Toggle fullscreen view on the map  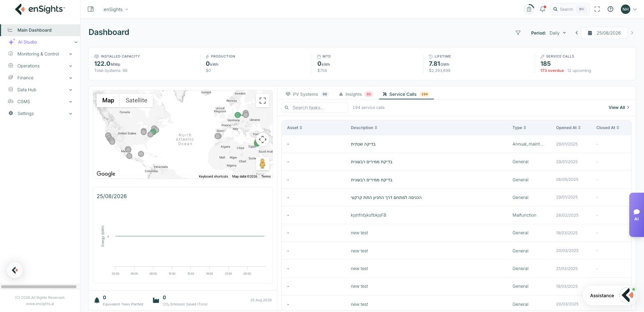coord(262,101)
